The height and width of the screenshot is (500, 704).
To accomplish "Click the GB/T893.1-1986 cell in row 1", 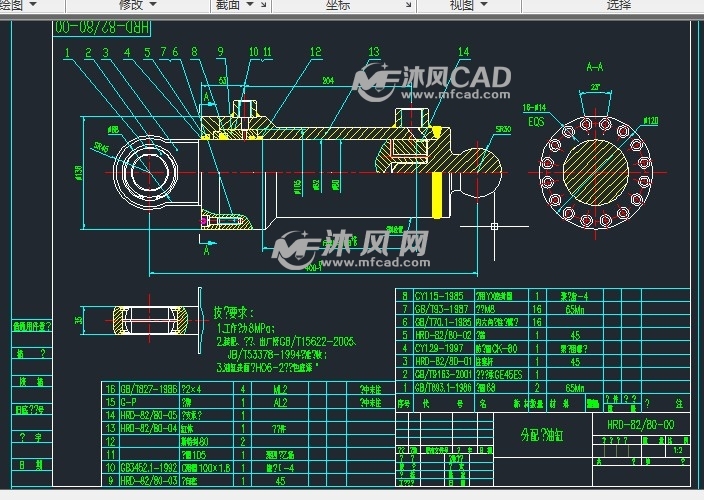I will (443, 388).
